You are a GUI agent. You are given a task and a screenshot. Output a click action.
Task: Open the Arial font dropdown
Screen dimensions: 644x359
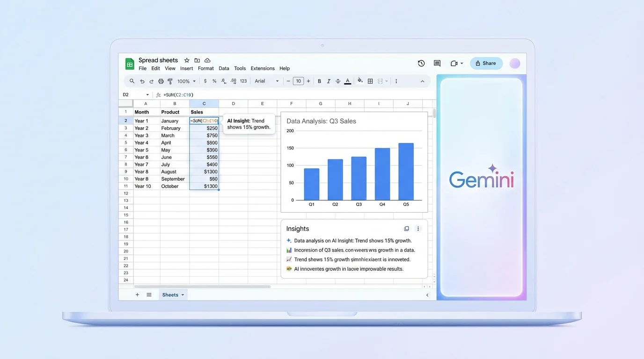click(267, 81)
